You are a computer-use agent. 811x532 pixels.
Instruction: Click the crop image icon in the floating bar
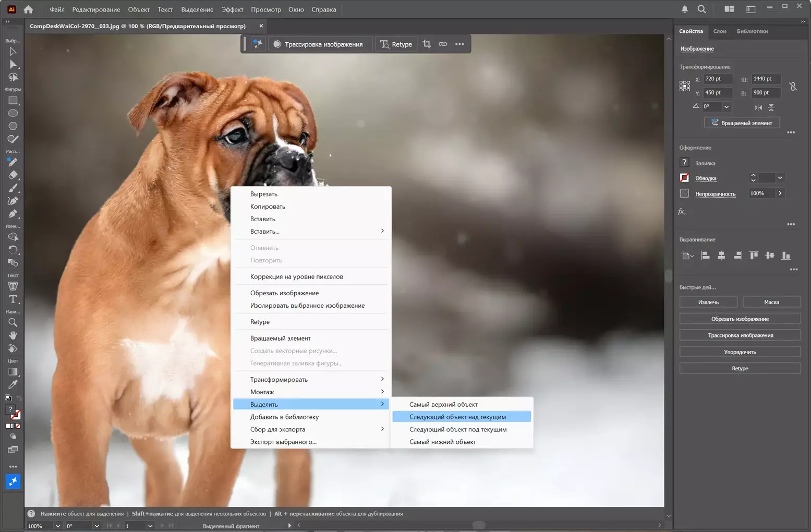427,44
